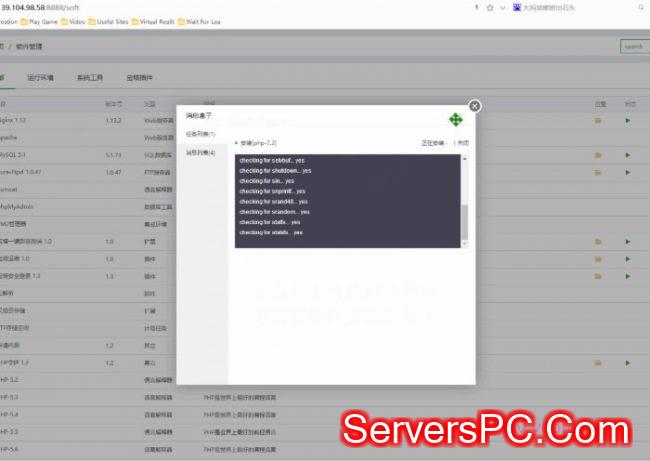This screenshot has width=650, height=461.
Task: Click the green play icon in Nginx row
Action: point(628,120)
